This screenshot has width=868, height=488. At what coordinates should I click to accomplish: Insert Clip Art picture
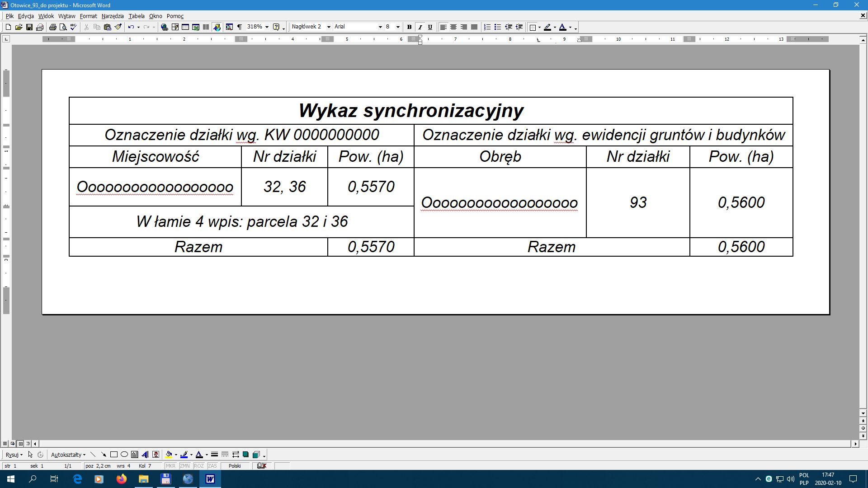tap(156, 455)
